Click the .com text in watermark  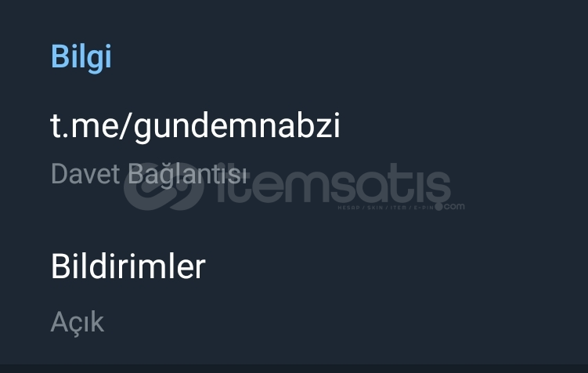click(x=454, y=206)
